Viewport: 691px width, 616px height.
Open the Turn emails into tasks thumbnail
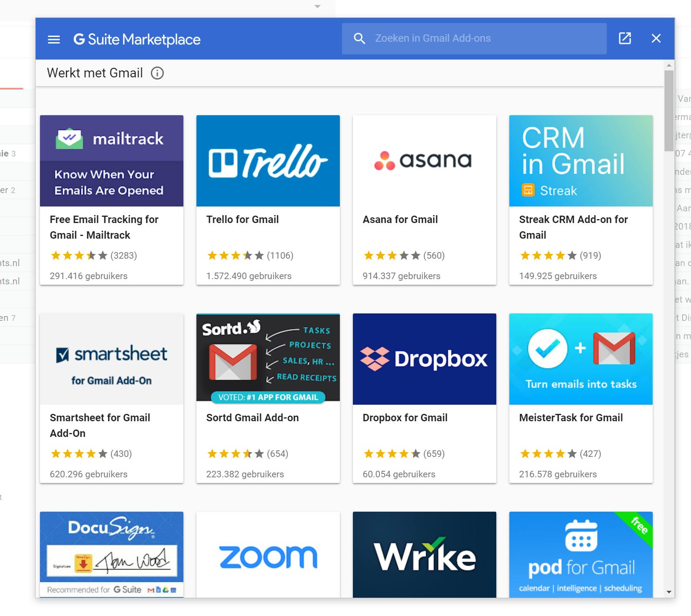[x=581, y=359]
